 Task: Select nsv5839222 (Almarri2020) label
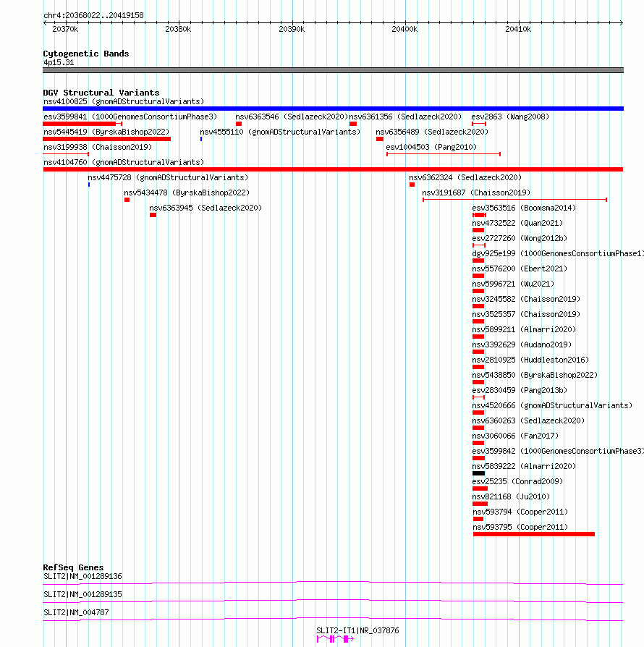(x=524, y=467)
